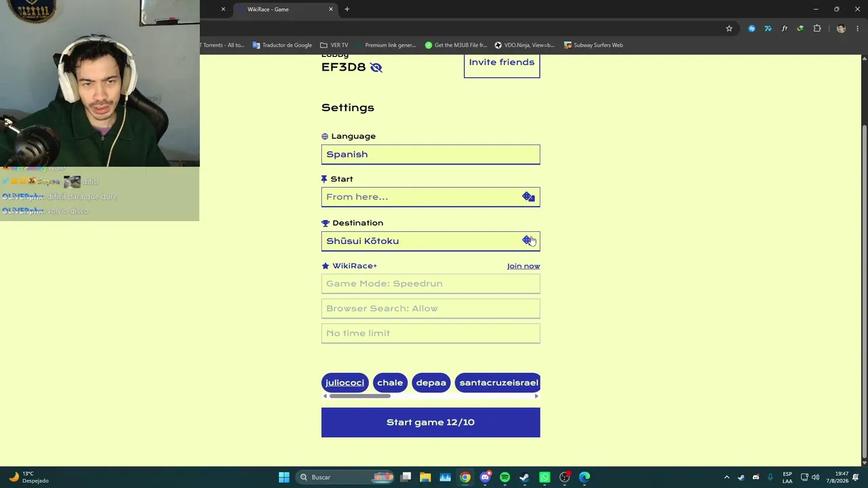Open the Traductor de Google bookmark
Viewport: 868px width, 488px height.
point(282,45)
